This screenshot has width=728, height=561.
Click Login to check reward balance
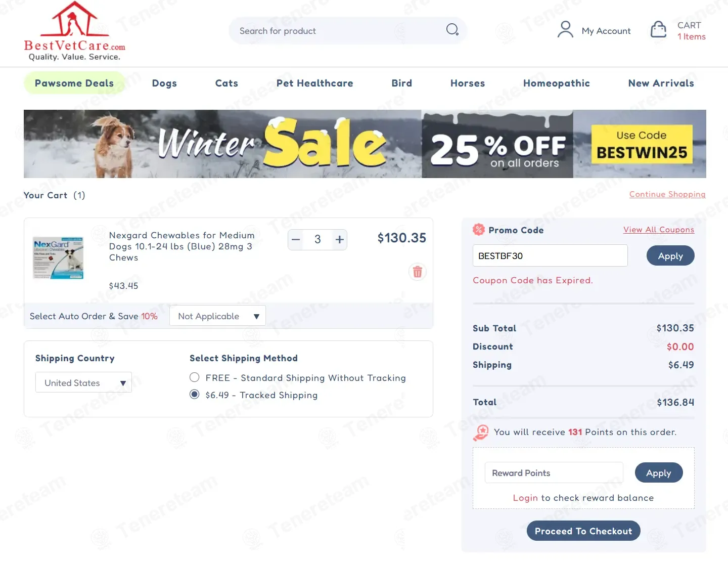pos(525,498)
